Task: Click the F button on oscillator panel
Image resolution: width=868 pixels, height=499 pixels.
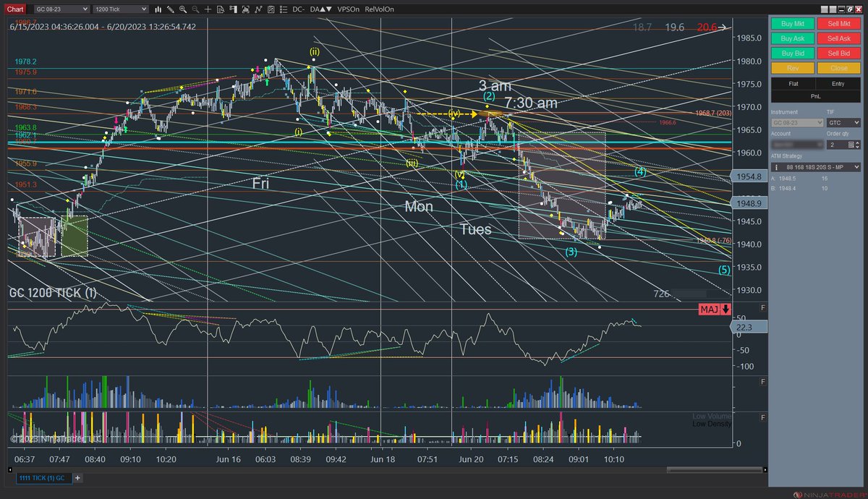Action: coord(763,308)
